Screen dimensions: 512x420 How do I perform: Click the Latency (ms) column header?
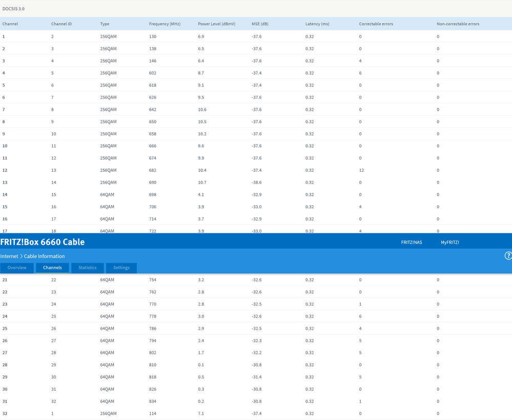(317, 24)
